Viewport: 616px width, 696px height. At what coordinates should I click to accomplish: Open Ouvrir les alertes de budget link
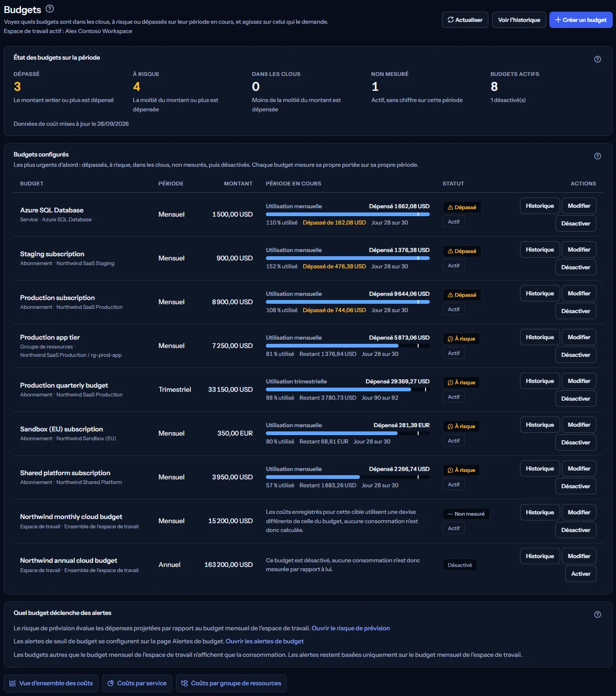(x=264, y=641)
